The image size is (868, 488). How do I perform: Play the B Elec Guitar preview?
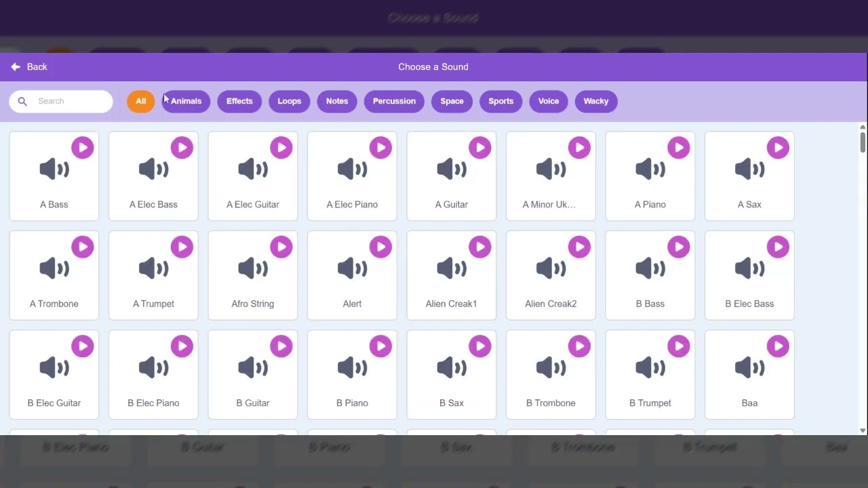tap(83, 346)
